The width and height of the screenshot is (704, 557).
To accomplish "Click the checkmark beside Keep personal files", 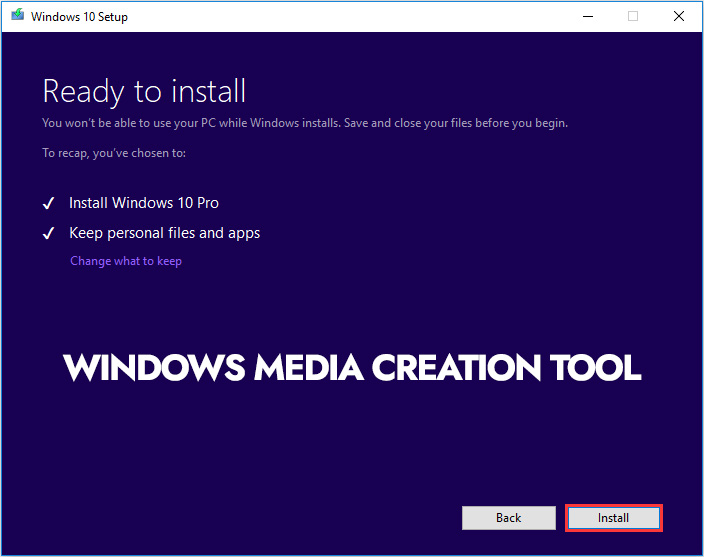I will click(48, 233).
